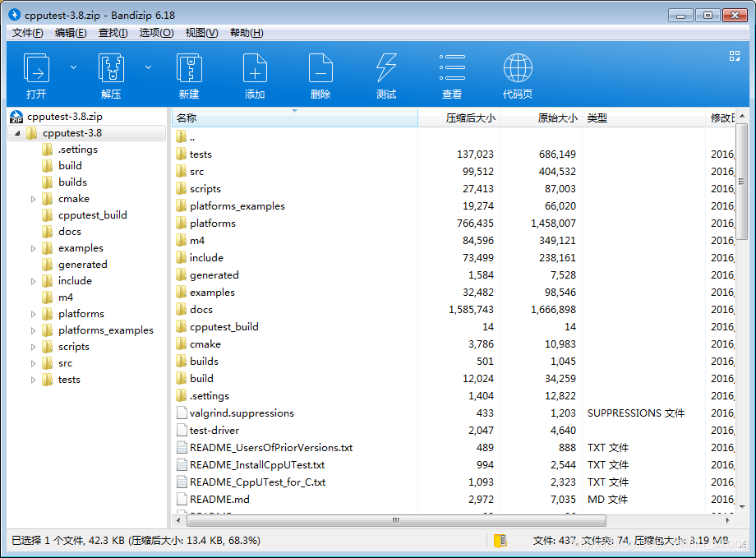Click the 1,585,743 compressed size cell
The width and height of the screenshot is (756, 558).
(x=471, y=310)
